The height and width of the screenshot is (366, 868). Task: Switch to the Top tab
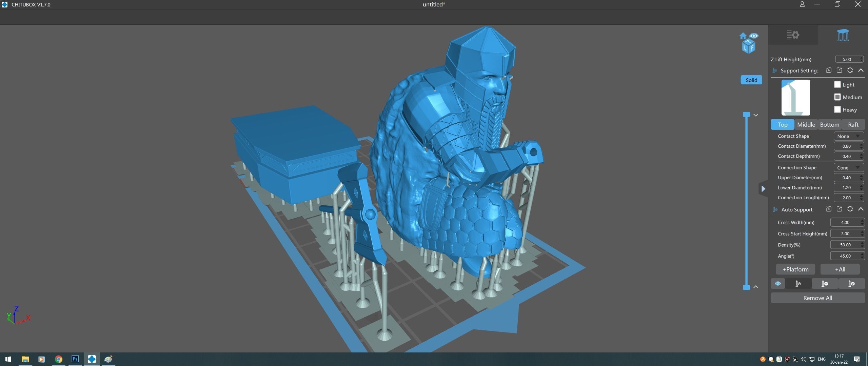pos(782,125)
